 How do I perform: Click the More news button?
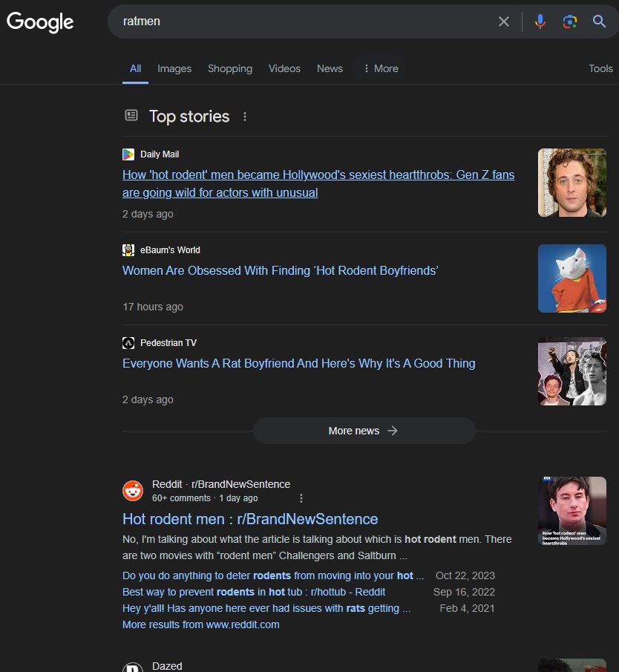pyautogui.click(x=364, y=431)
